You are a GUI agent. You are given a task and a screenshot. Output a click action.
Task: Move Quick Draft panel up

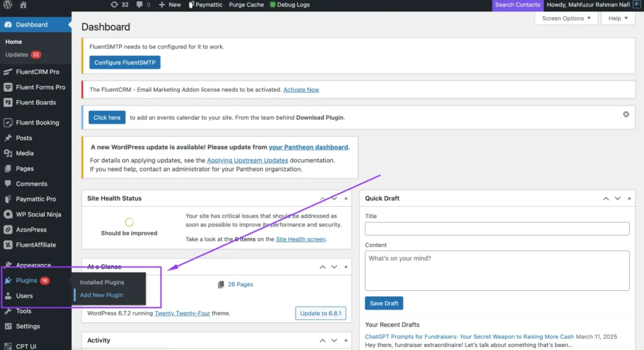tap(606, 198)
